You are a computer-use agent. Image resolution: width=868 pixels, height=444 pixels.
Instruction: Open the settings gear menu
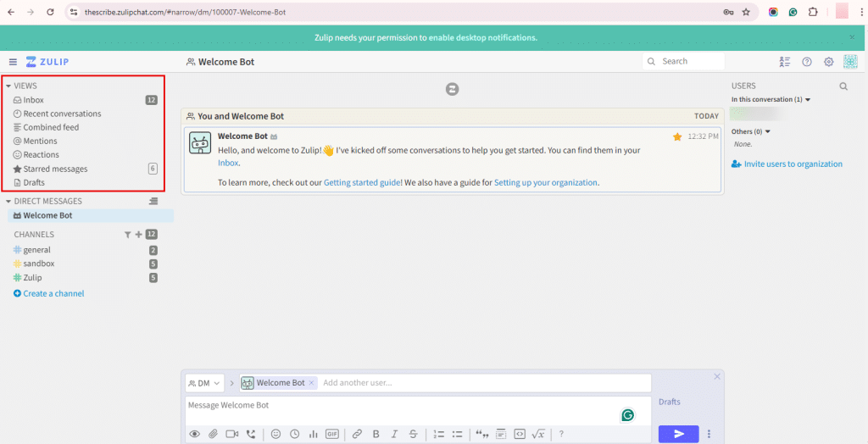[829, 62]
